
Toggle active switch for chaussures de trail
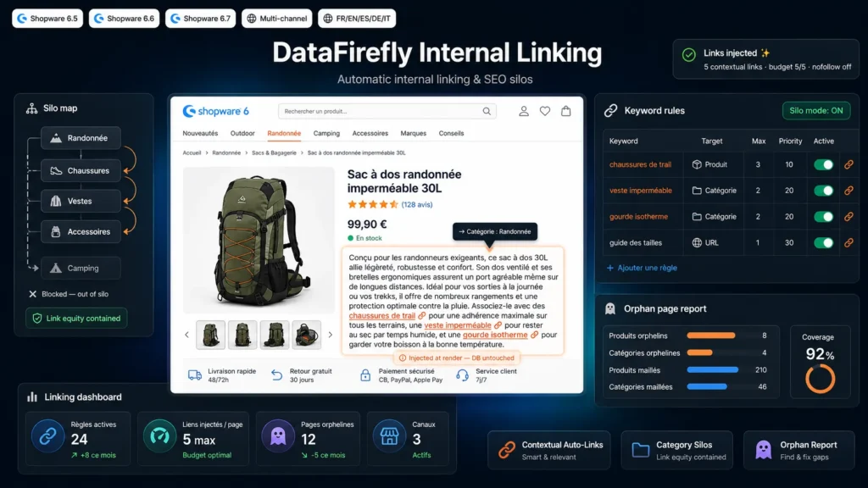coord(823,164)
